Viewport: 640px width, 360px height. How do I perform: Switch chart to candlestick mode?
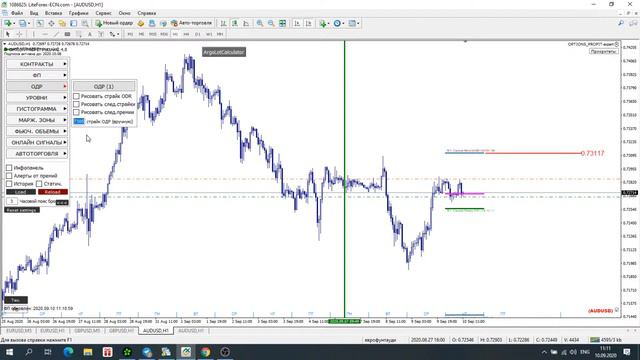coord(235,23)
